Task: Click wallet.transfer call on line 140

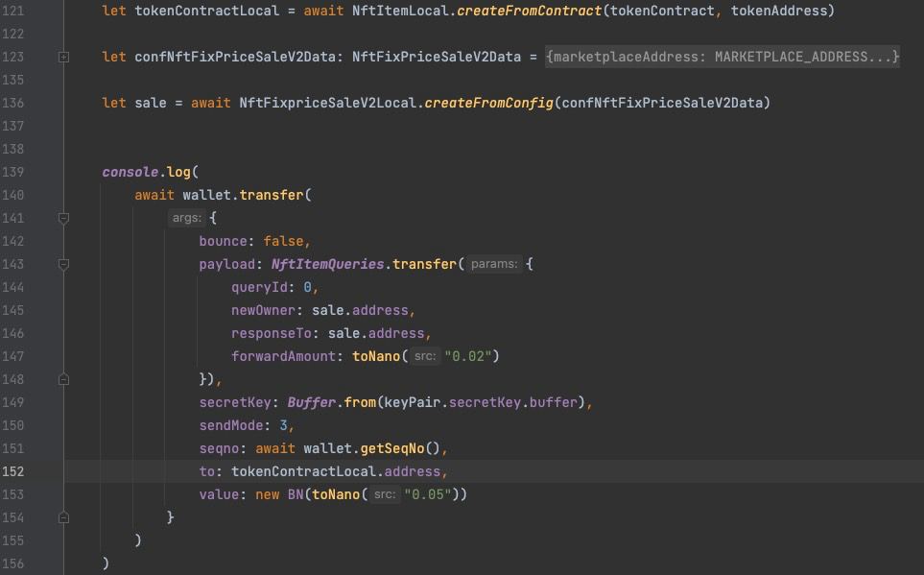Action: click(243, 195)
